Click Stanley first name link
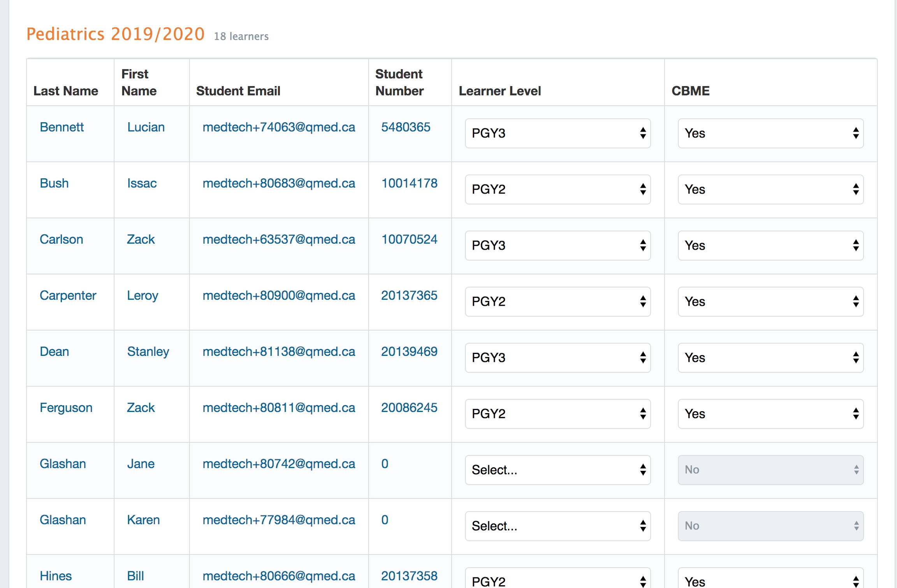 [148, 351]
